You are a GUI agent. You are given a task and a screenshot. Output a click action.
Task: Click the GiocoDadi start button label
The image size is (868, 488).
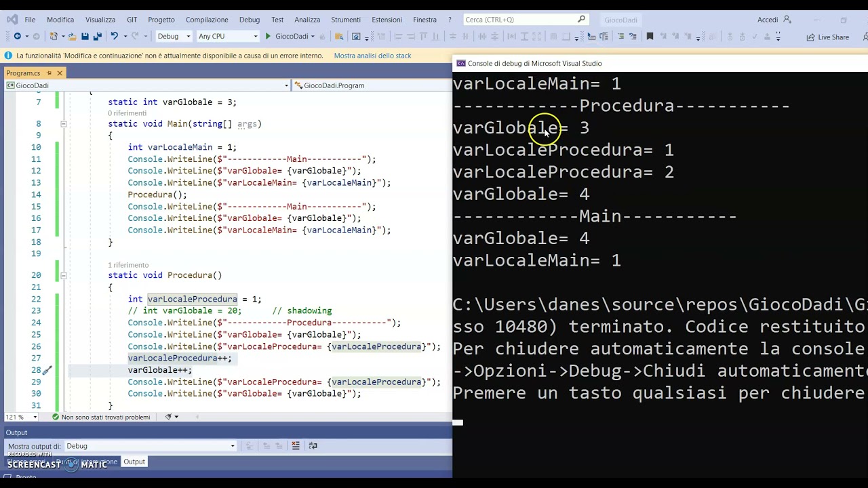point(292,36)
